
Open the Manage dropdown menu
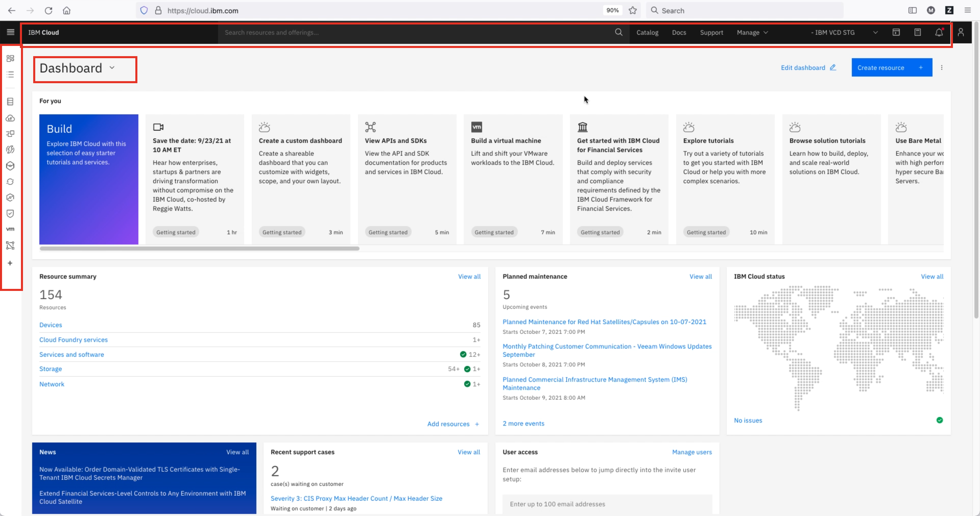pos(752,32)
